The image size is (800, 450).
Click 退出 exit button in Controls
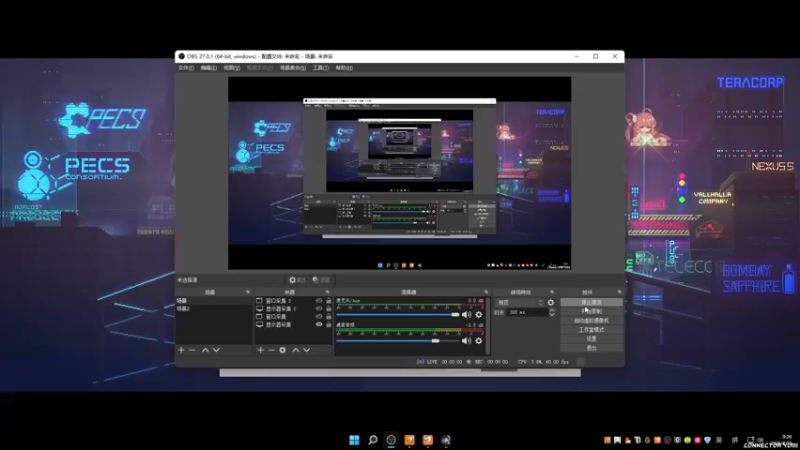[x=591, y=348]
